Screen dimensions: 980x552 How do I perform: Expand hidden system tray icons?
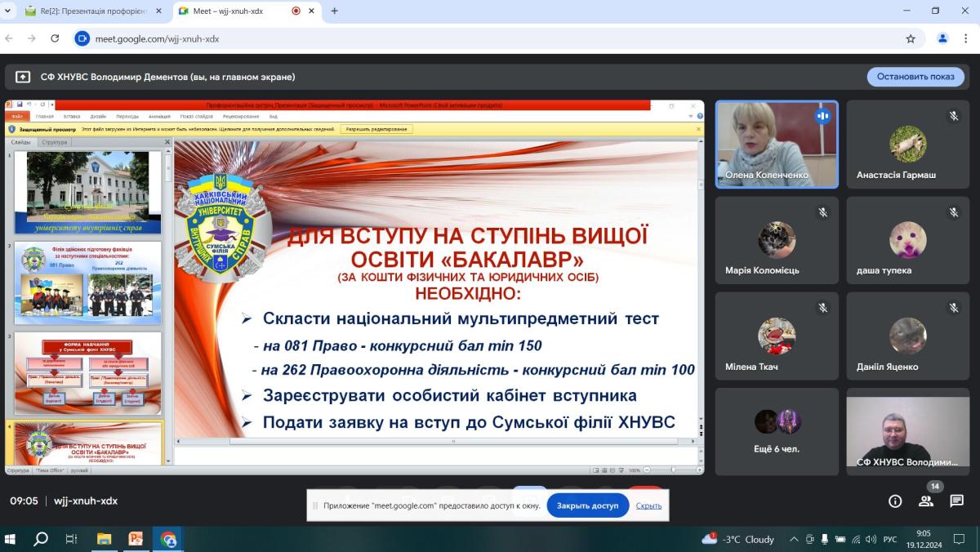(x=794, y=539)
